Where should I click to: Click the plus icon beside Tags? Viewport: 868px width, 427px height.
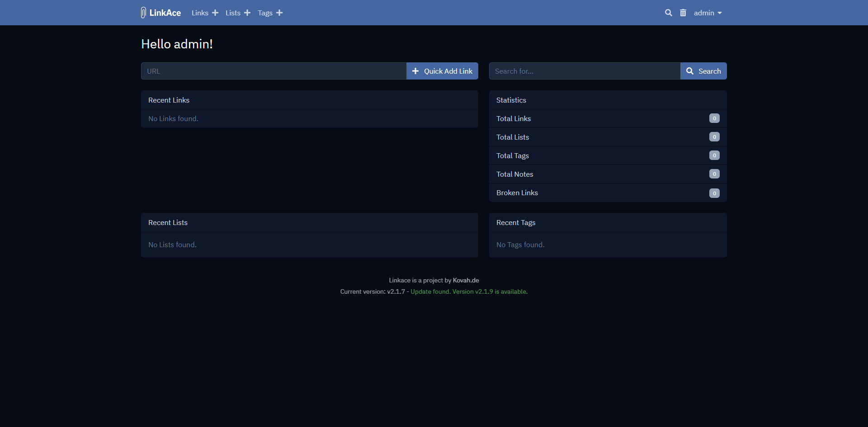[x=279, y=13]
